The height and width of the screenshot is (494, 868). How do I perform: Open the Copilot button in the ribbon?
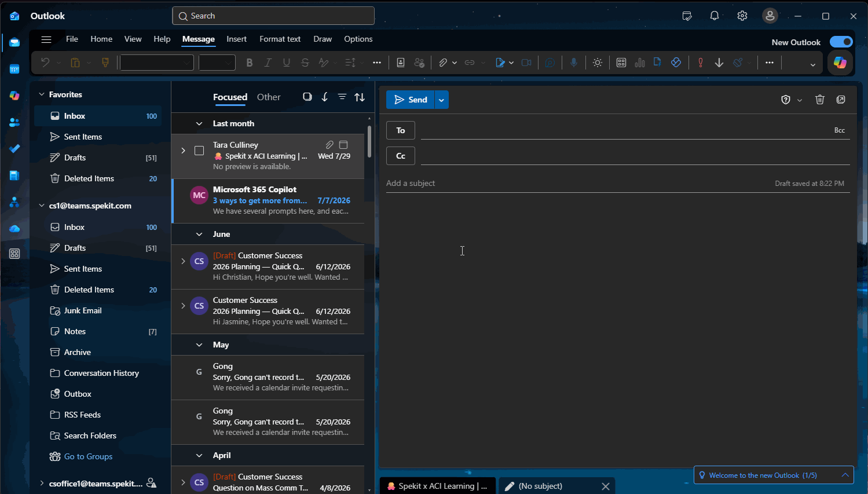(x=840, y=63)
